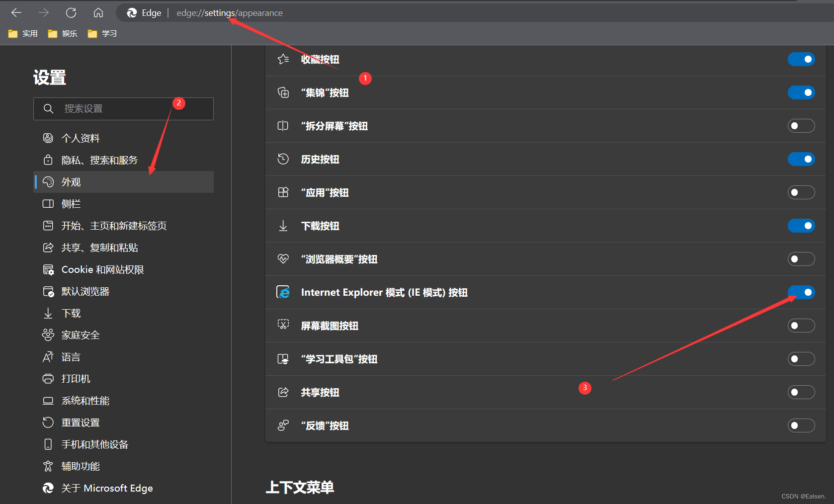This screenshot has width=834, height=504.
Task: Open 系统和性能 settings section
Action: point(124,401)
